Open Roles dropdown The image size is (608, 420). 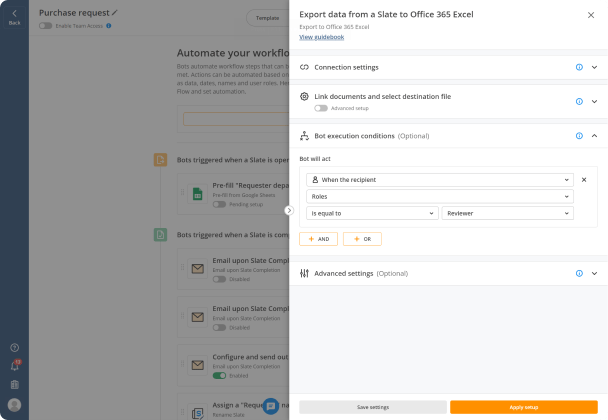440,197
